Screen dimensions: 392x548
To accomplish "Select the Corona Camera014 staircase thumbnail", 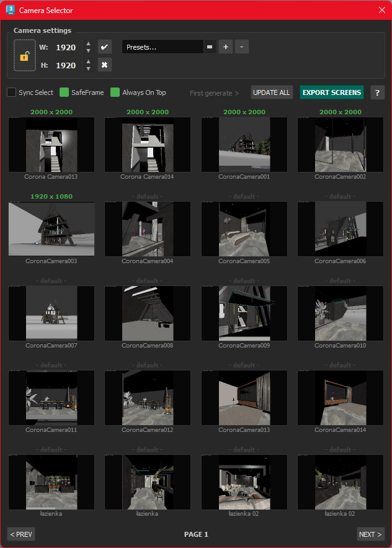I will (148, 145).
